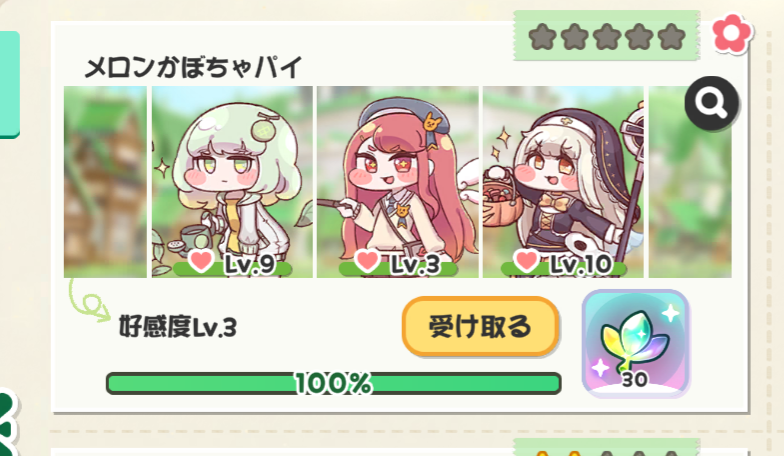784x456 pixels.
Task: Click the blurred house thumbnail on left
Action: click(x=106, y=182)
